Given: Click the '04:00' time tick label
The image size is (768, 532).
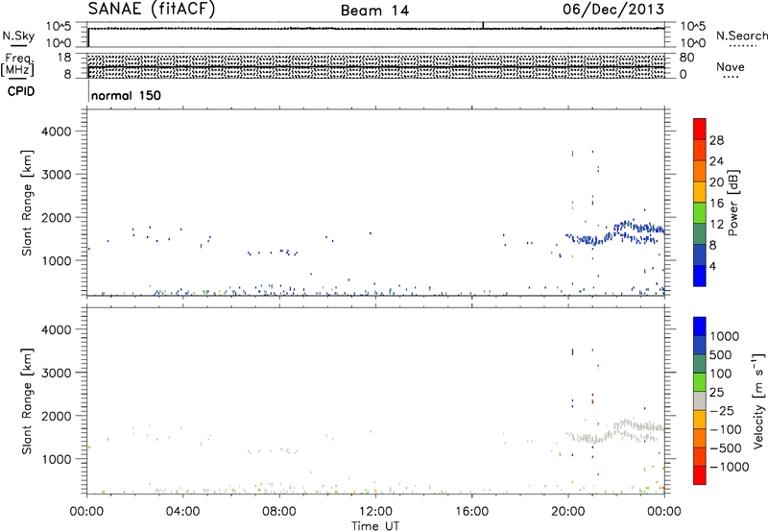Looking at the screenshot, I should pos(183,512).
